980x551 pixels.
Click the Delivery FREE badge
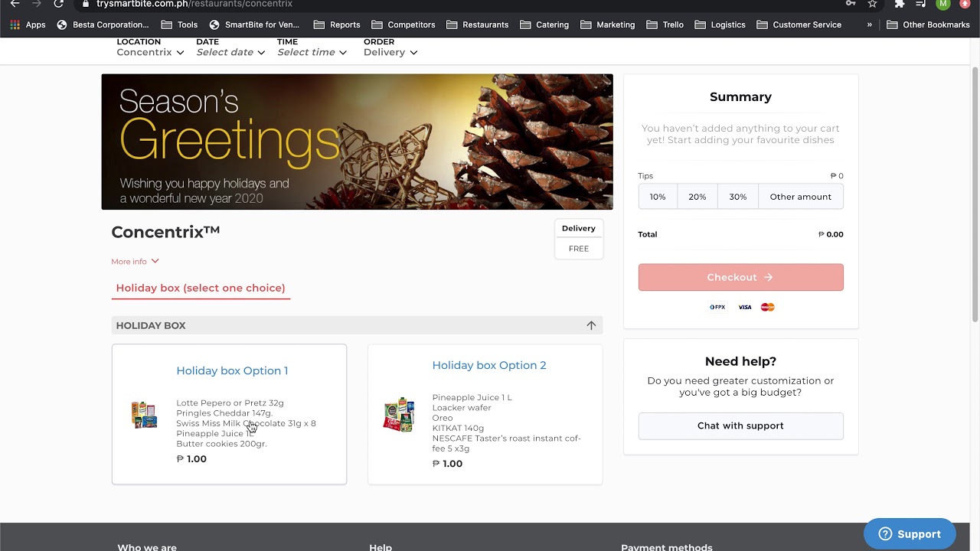(579, 239)
